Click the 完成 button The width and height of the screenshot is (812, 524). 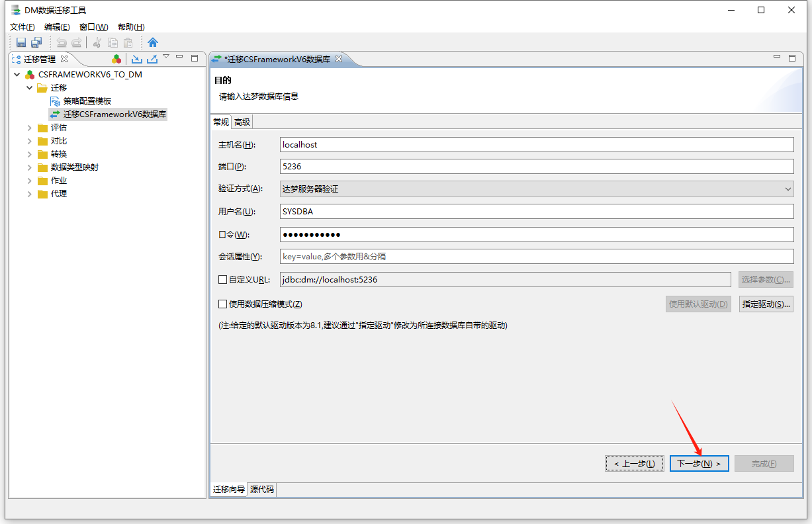pyautogui.click(x=764, y=464)
